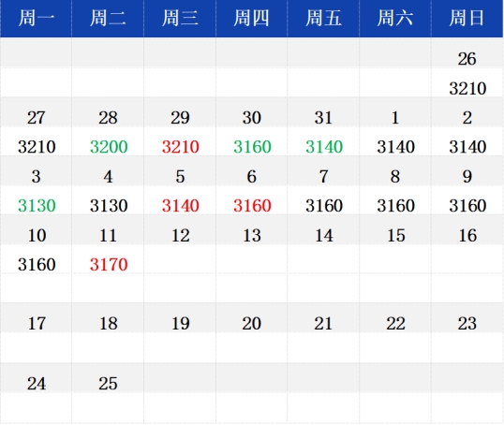Viewport: 504px width, 425px height.
Task: Click the green price 3200
Action: [x=109, y=147]
